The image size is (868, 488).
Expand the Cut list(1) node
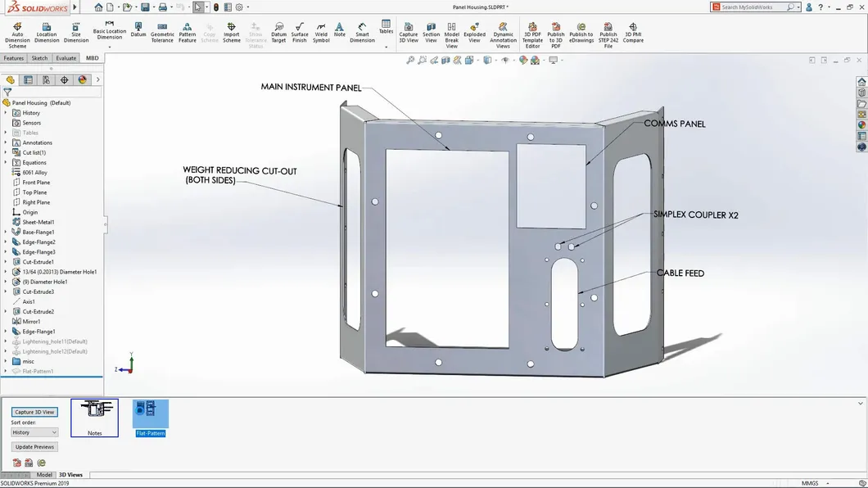tap(6, 152)
